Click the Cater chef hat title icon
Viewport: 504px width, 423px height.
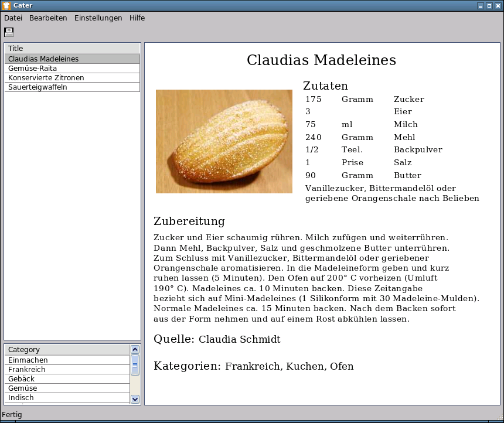[6, 5]
